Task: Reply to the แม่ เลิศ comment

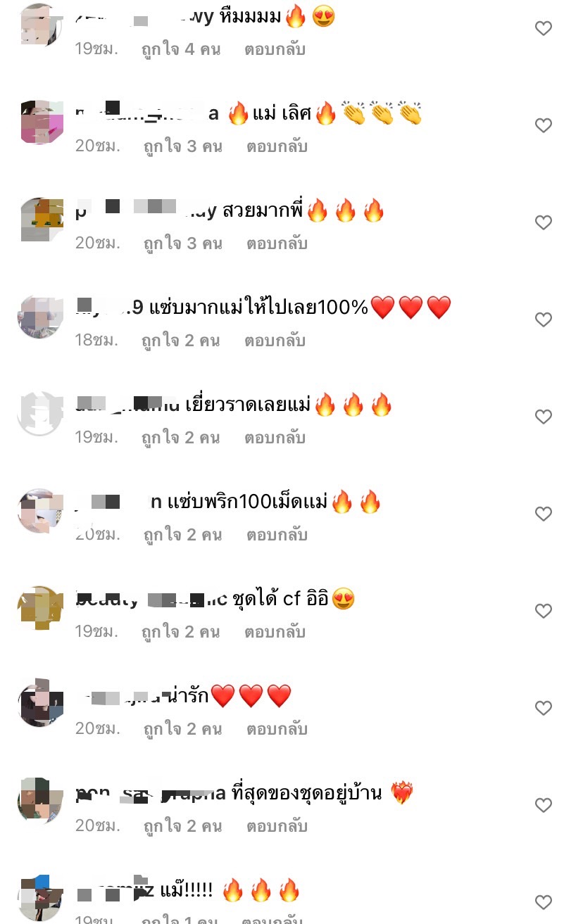Action: pyautogui.click(x=277, y=147)
